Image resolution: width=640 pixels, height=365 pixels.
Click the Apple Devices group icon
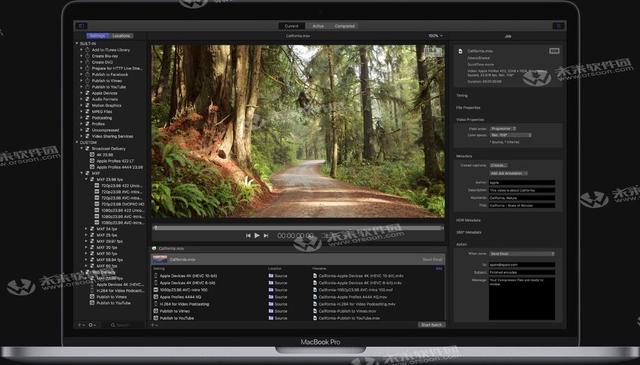[87, 93]
